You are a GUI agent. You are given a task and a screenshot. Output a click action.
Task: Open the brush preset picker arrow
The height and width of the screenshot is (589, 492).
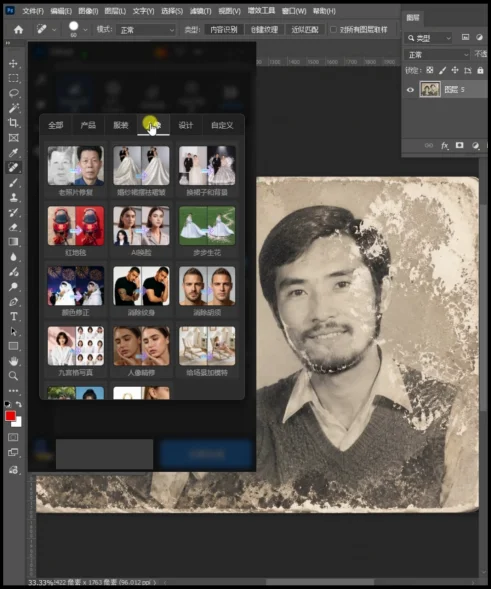click(86, 30)
